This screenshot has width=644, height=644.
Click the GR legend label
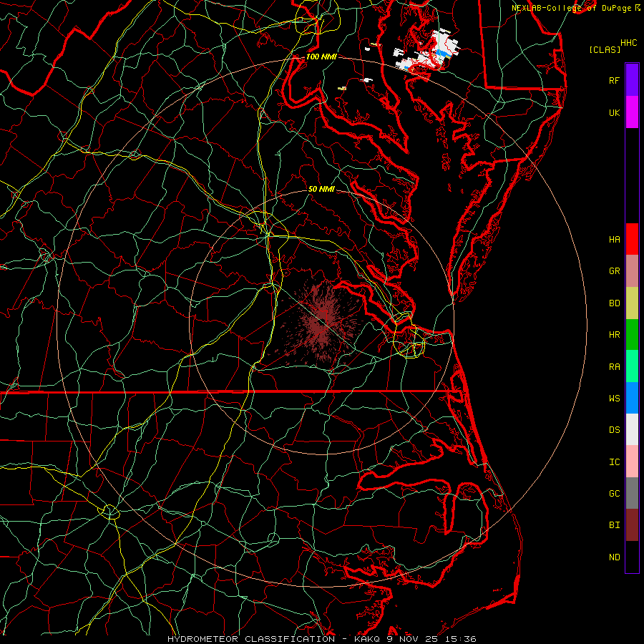click(614, 271)
